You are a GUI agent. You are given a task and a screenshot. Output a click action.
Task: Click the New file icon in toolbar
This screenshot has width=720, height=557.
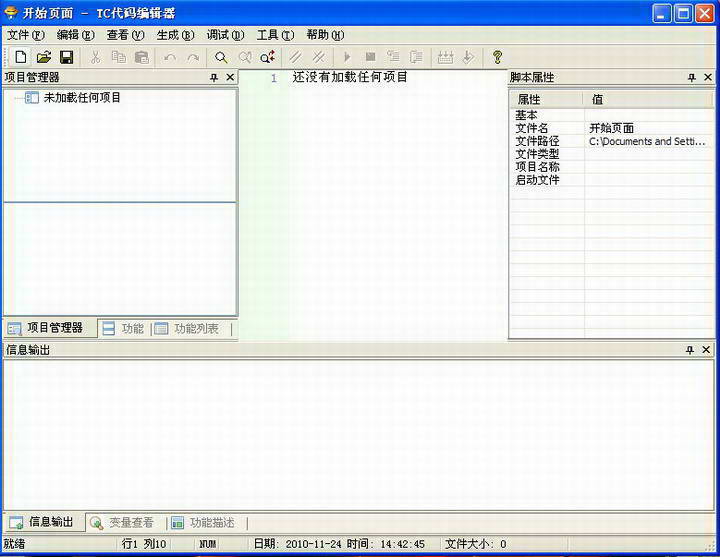pos(20,58)
